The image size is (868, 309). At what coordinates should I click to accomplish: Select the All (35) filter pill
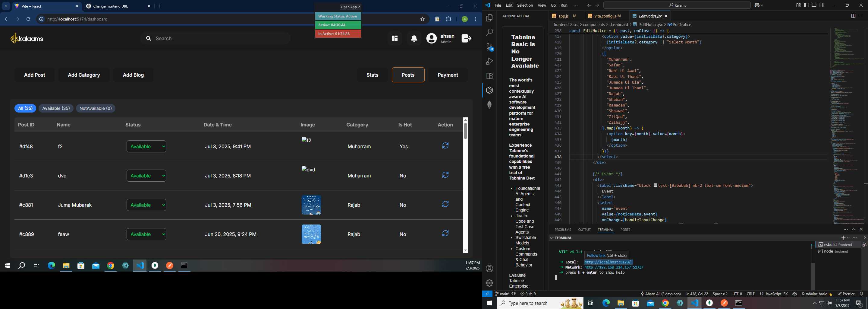tap(25, 108)
